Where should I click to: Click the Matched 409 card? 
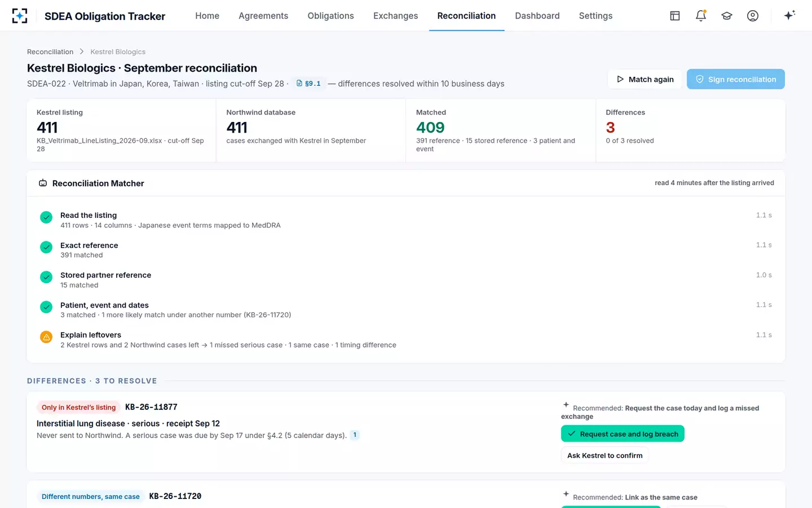point(501,130)
